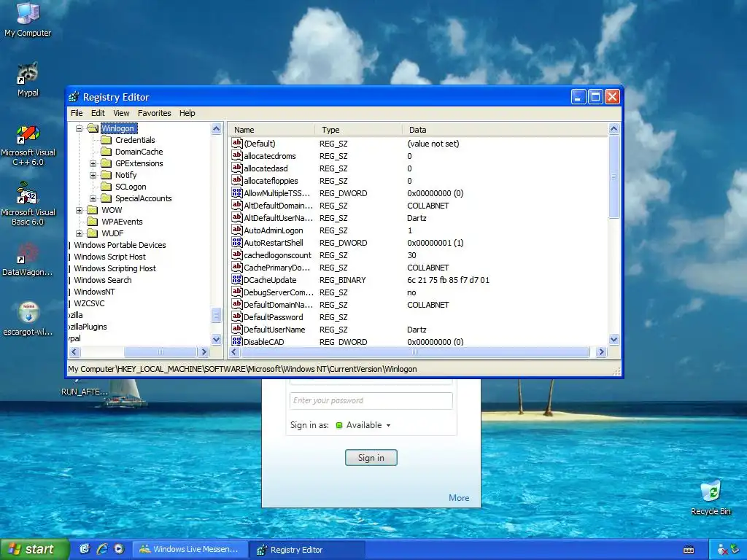Expand the GPExtensions key
747x560 pixels.
coord(93,163)
